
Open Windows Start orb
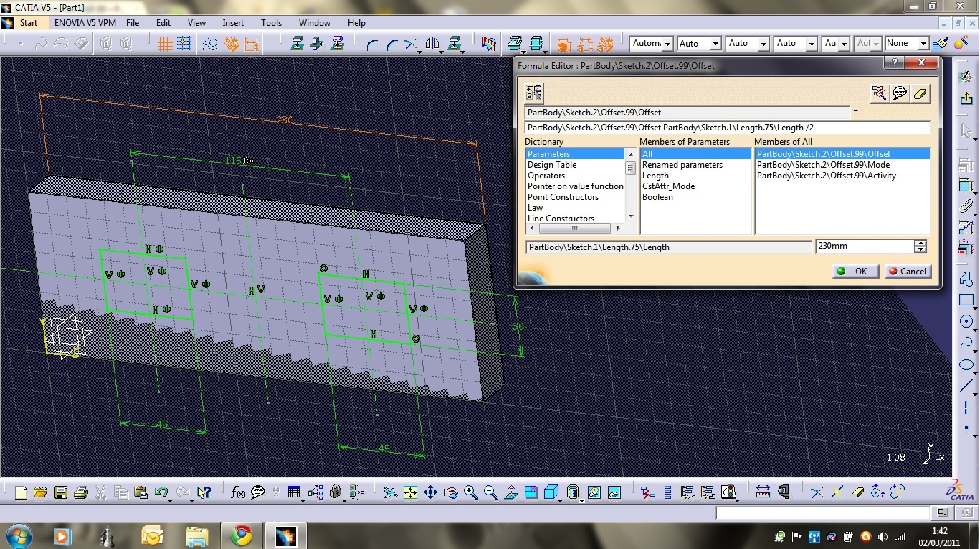(x=18, y=535)
